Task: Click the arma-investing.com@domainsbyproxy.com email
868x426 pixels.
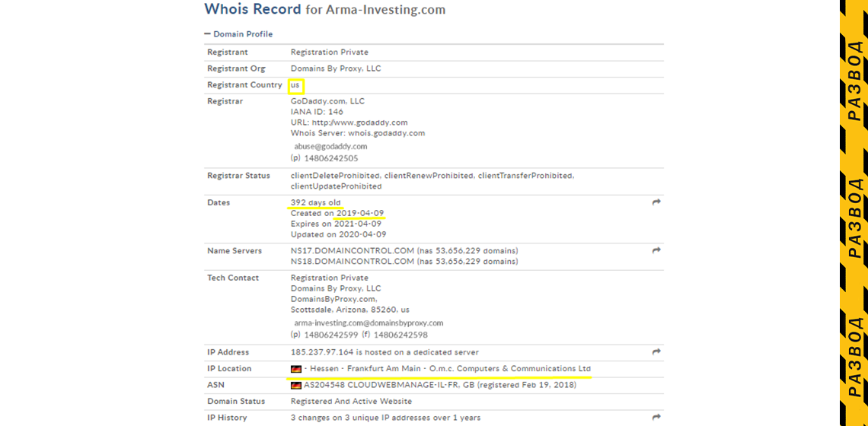Action: pos(369,323)
